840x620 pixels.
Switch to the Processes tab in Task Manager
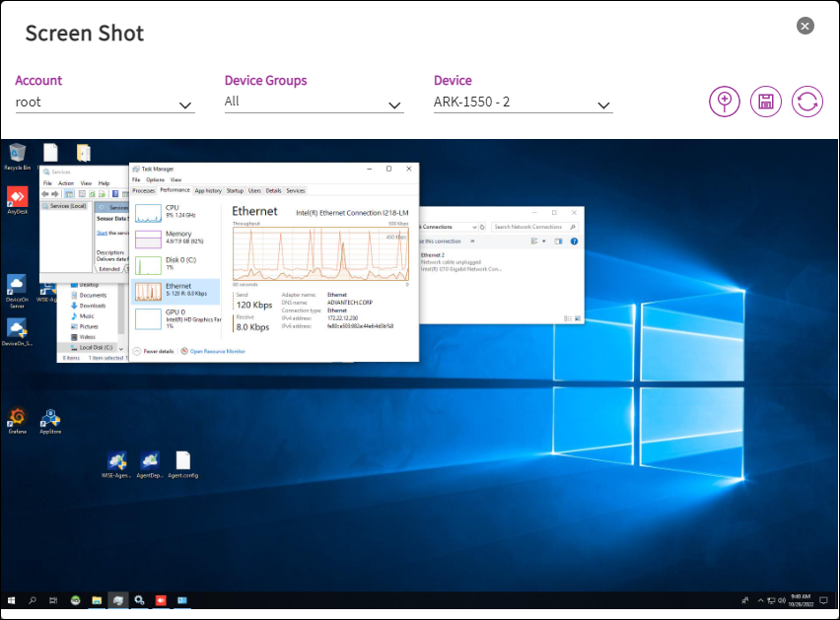pyautogui.click(x=144, y=190)
